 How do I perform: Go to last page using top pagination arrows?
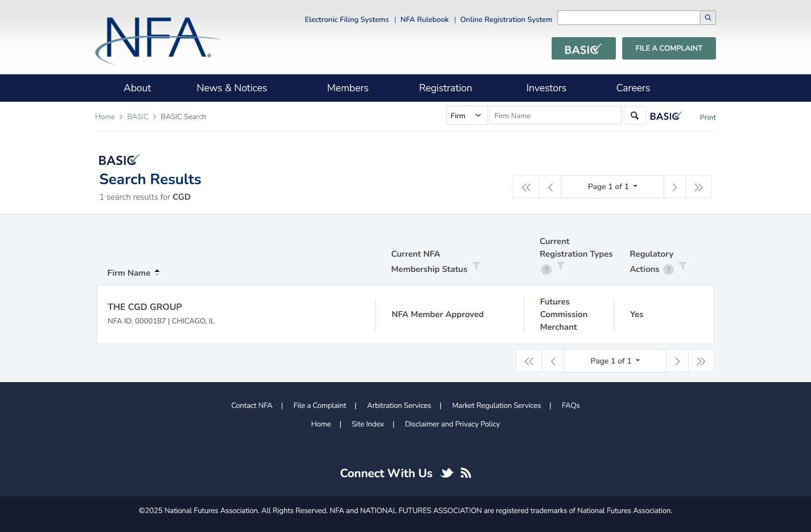point(699,187)
